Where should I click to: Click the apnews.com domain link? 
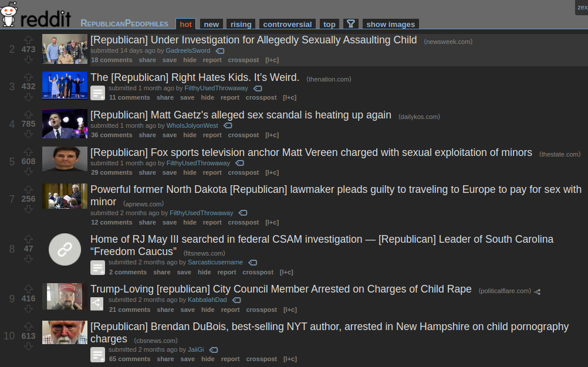click(x=144, y=203)
